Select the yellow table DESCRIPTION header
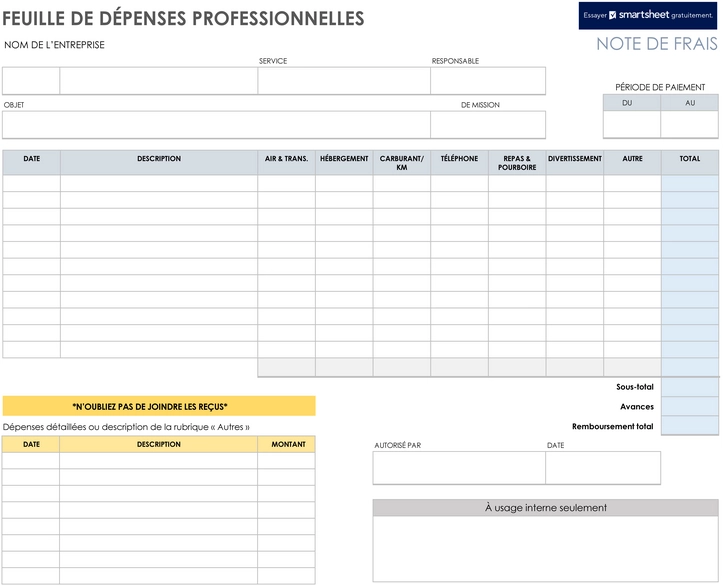 pyautogui.click(x=158, y=444)
